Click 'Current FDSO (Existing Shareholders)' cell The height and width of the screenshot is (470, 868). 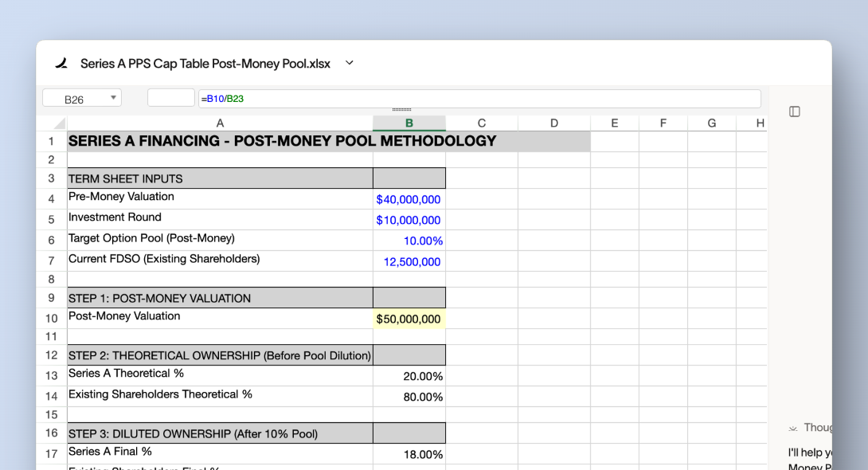[220, 260]
